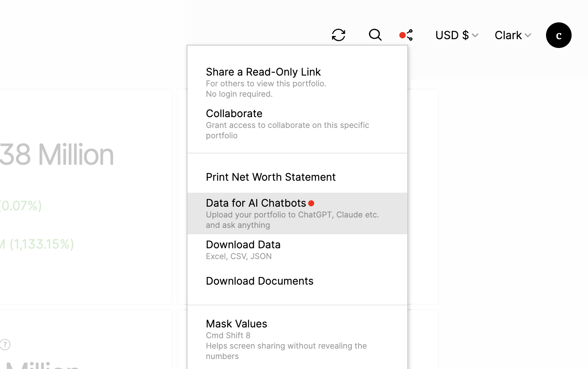Click the sync arrows icon

coord(338,35)
